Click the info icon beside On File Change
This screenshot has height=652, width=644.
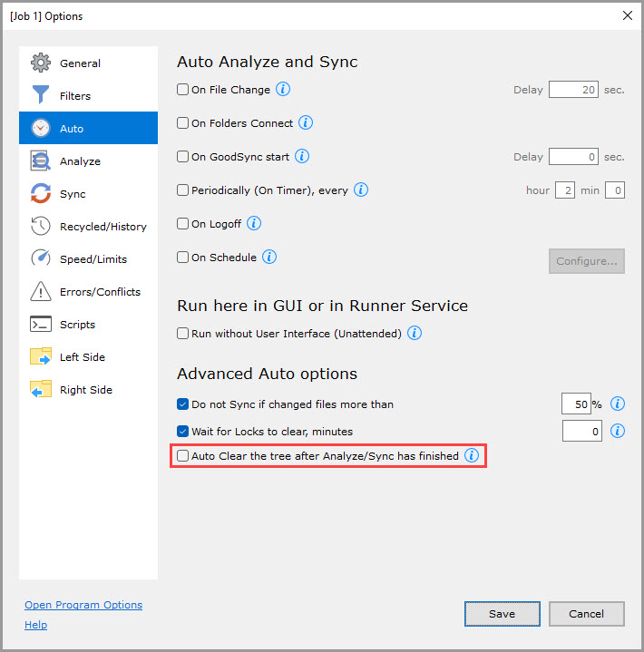(x=283, y=90)
